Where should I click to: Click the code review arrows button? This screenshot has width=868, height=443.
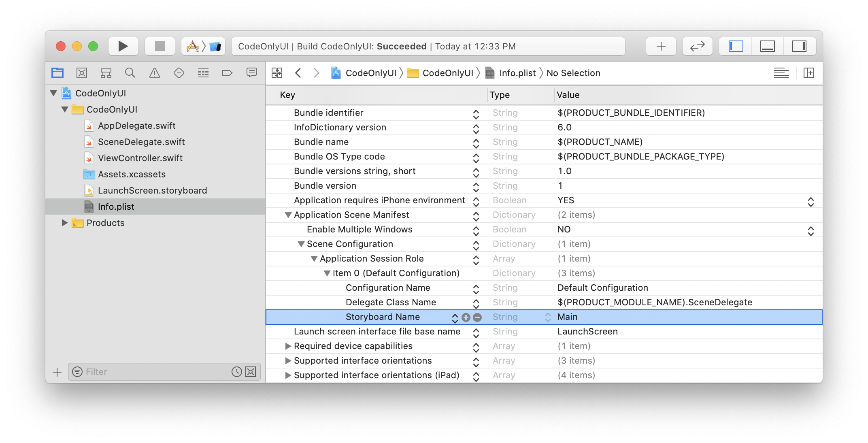point(697,46)
